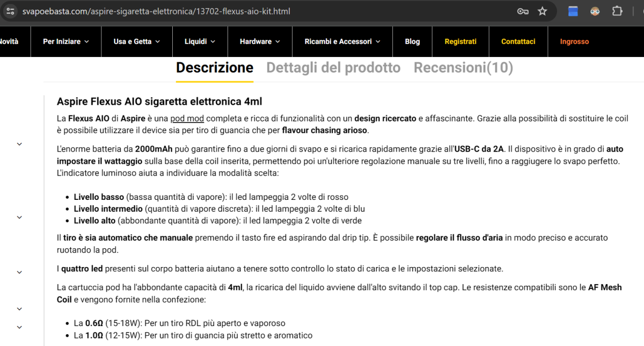This screenshot has width=644, height=346.
Task: Open the Contattaci page
Action: (x=518, y=41)
